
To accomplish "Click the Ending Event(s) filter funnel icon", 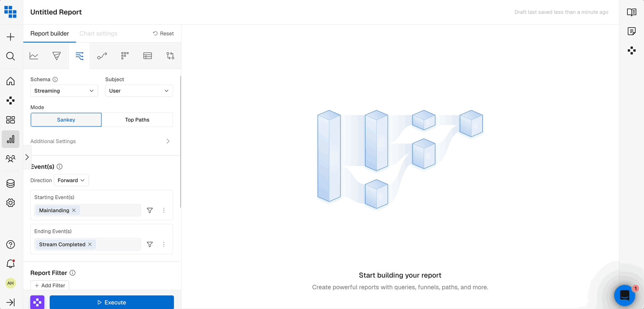I will click(150, 244).
